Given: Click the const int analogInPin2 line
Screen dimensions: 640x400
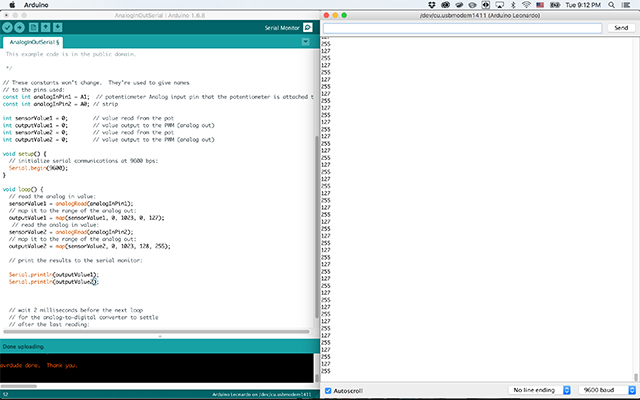Looking at the screenshot, I should [60, 104].
